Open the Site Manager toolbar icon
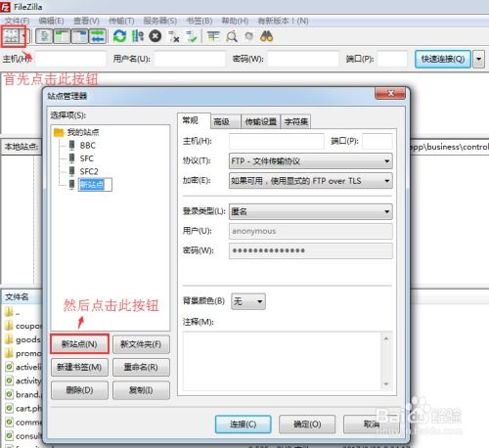This screenshot has height=448, width=489. [11, 36]
